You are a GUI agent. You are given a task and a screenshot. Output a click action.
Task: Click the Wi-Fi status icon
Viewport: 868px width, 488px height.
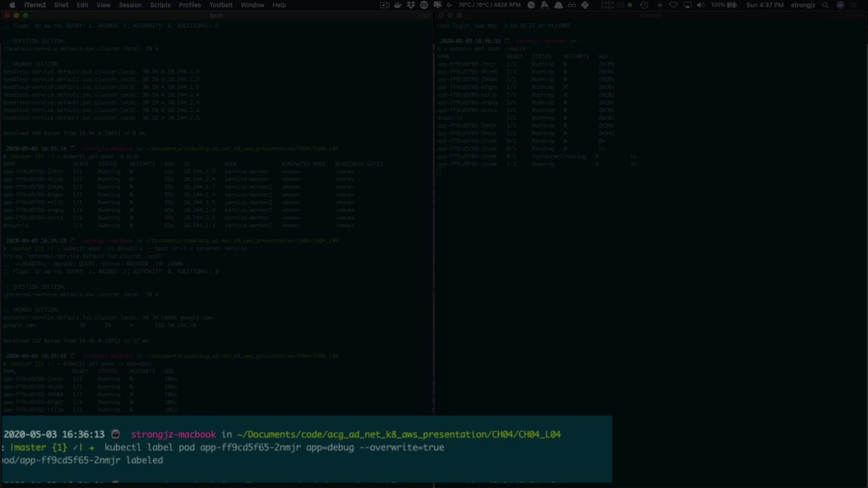pos(673,5)
